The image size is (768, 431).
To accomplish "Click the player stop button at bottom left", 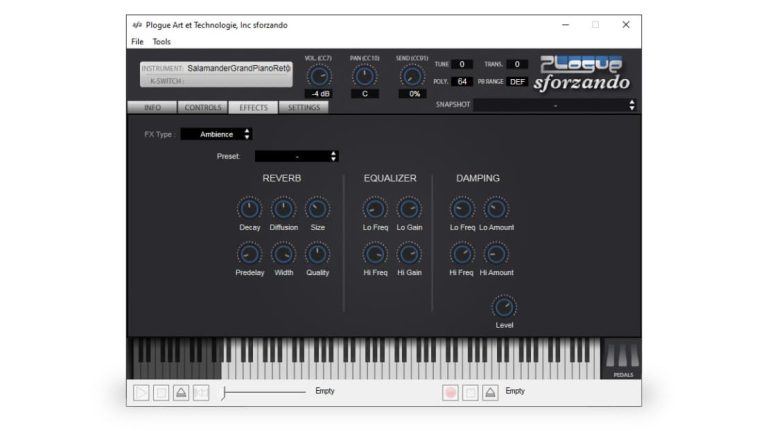I will click(x=161, y=393).
